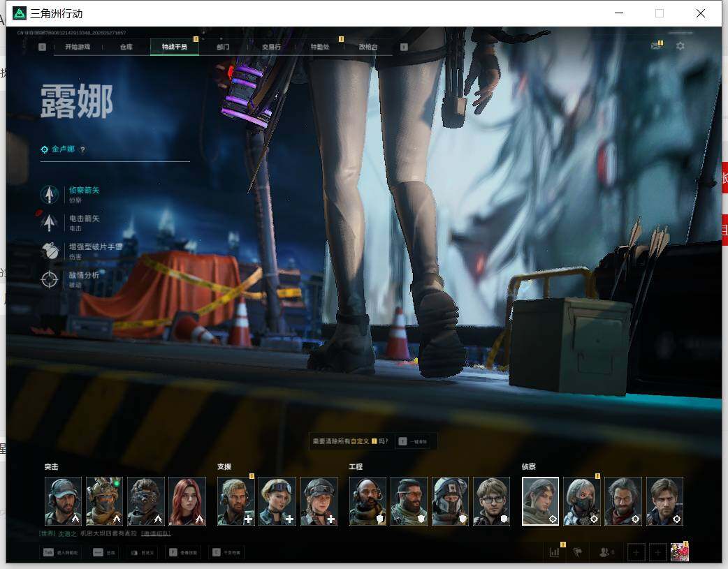Click the space key hint button

(104, 552)
